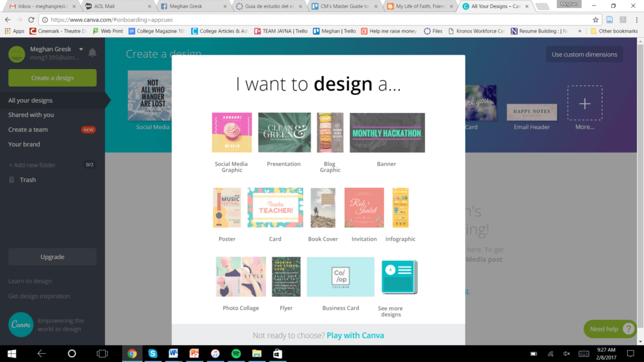Viewport: 644px width, 362px height.
Task: Open Spotify from taskbar
Action: pyautogui.click(x=236, y=353)
